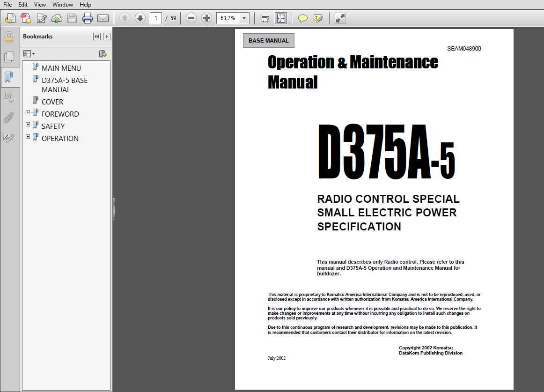This screenshot has height=392, width=544.
Task: Click the Combine files toolbar icon
Action: point(26,18)
